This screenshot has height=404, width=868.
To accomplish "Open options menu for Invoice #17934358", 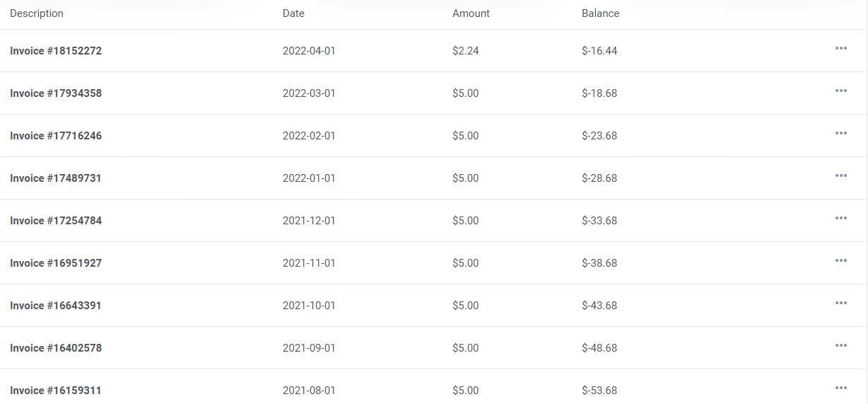I will tap(840, 91).
